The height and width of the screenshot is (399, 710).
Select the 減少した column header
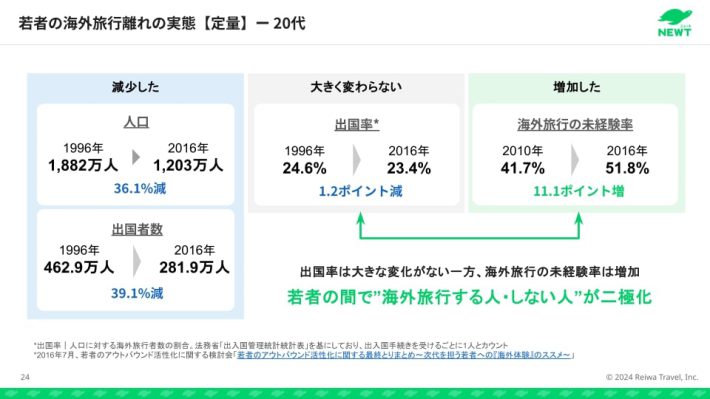[x=135, y=87]
